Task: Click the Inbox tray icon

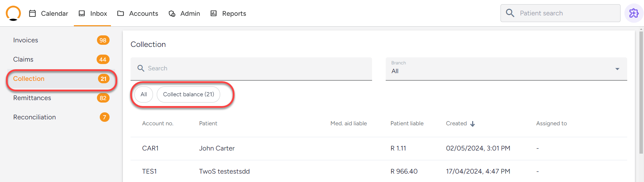Action: [82, 13]
